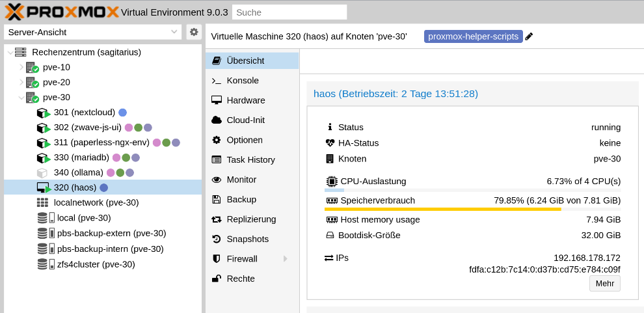Click the Proxmox logo icon

(14, 12)
